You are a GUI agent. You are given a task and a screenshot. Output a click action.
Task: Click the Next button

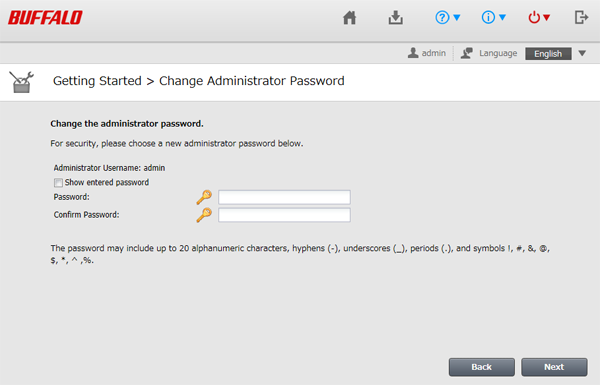click(554, 367)
